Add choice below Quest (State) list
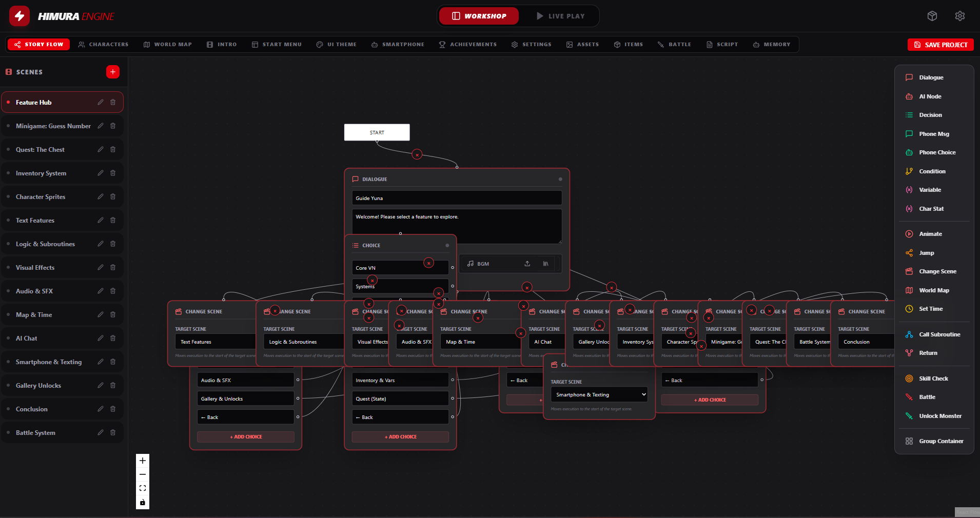This screenshot has height=518, width=980. (x=400, y=436)
